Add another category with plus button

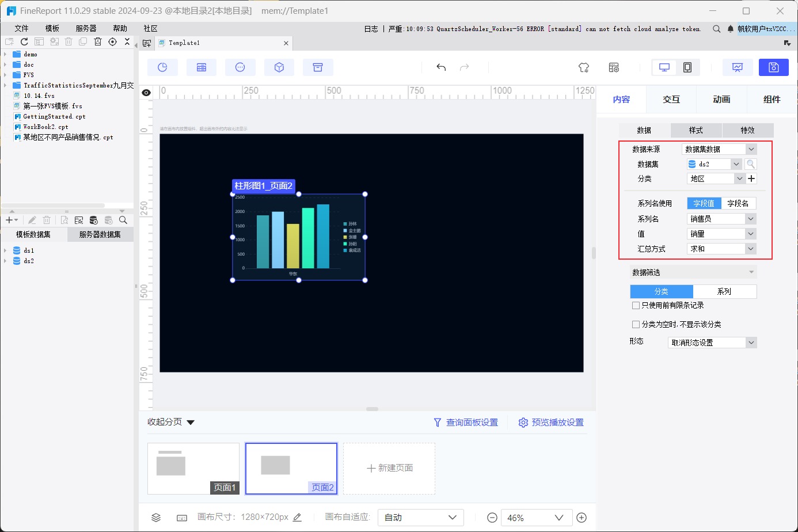click(751, 178)
